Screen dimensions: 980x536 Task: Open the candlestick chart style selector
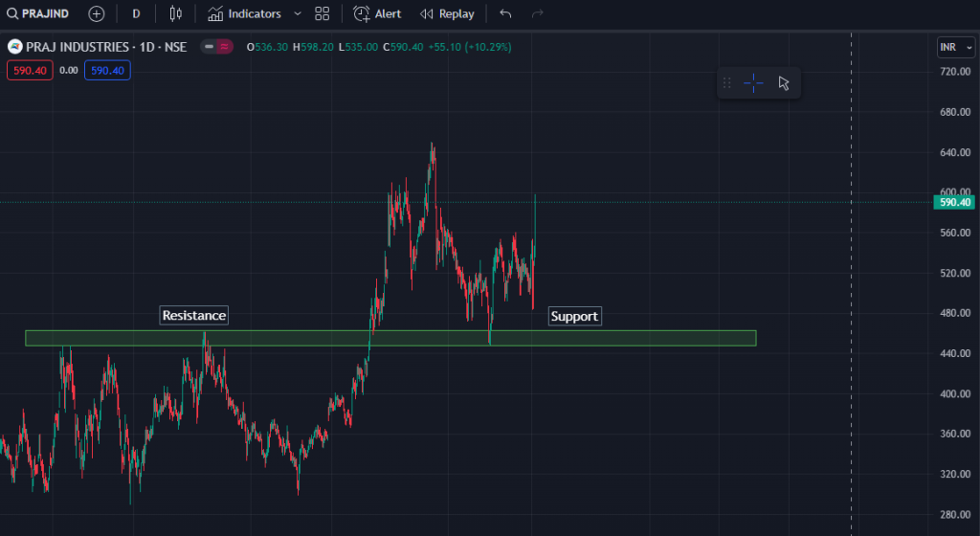pyautogui.click(x=176, y=13)
